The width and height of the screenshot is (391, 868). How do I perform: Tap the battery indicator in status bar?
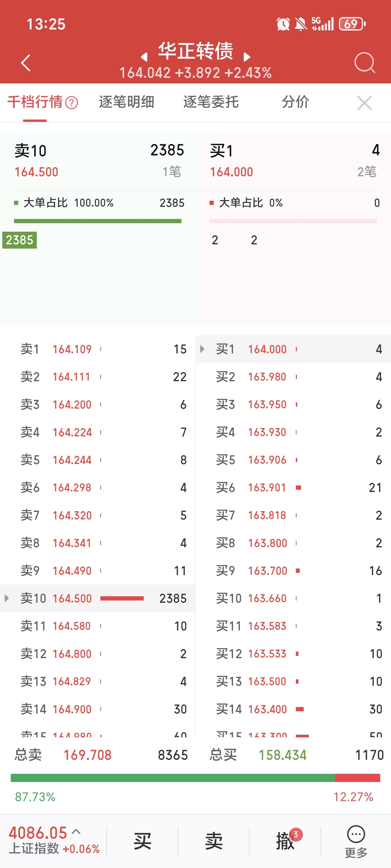(x=352, y=24)
